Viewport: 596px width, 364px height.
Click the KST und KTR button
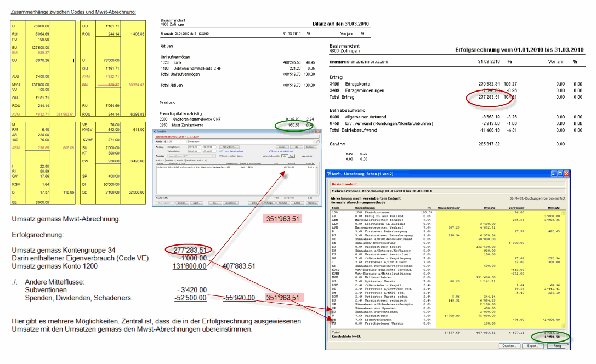pos(229,147)
